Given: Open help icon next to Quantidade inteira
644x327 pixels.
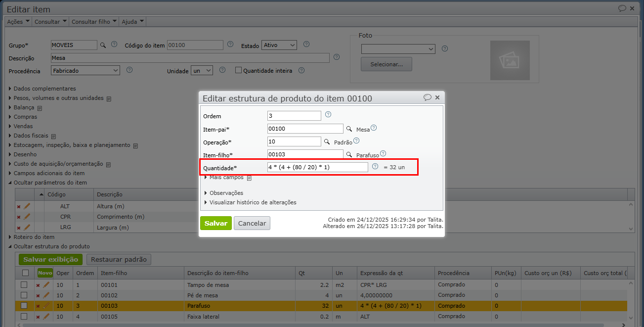Looking at the screenshot, I should (x=301, y=70).
